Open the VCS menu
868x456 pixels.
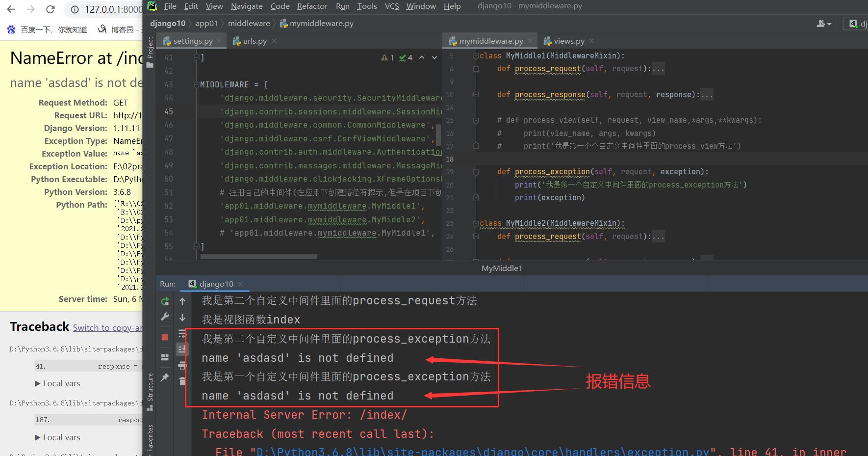click(x=392, y=6)
